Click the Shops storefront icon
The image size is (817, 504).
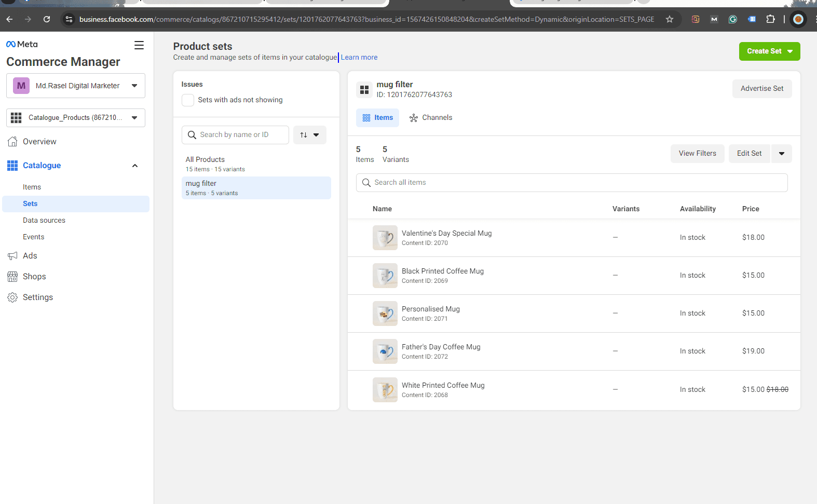12,276
